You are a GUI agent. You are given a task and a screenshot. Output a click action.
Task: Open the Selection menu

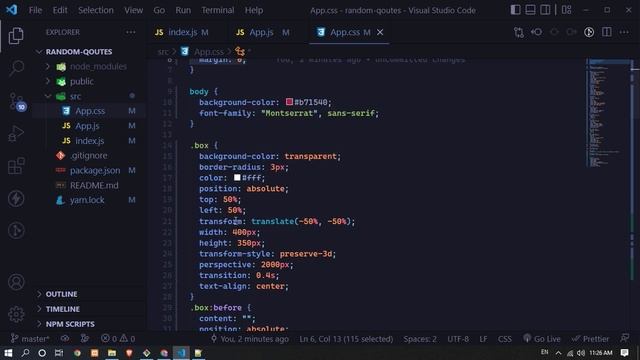96,10
